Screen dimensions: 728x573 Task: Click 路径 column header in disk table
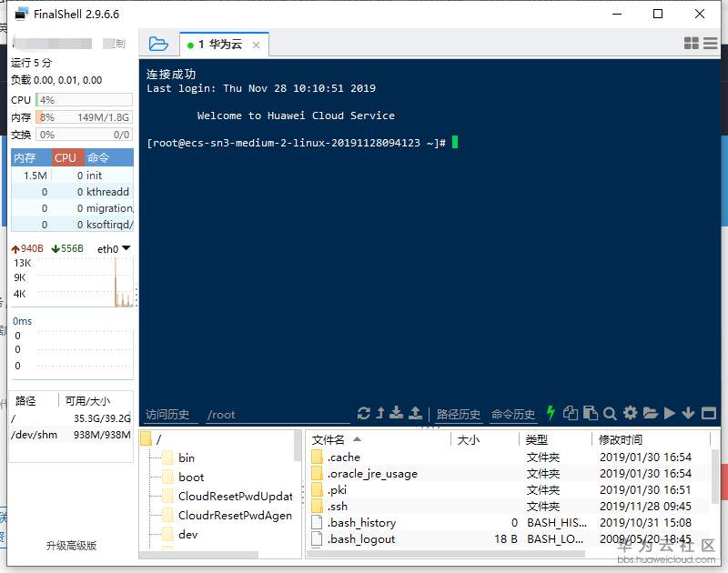[x=34, y=400]
